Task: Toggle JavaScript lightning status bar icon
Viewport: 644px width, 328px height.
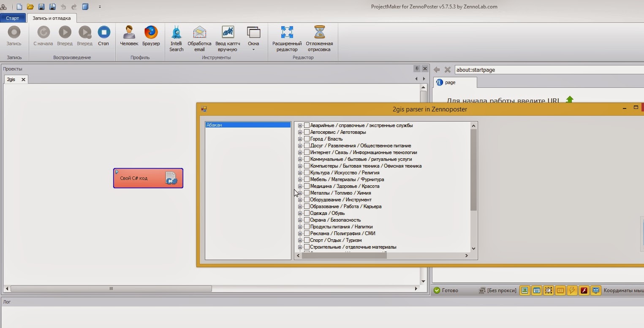Action: (572, 290)
